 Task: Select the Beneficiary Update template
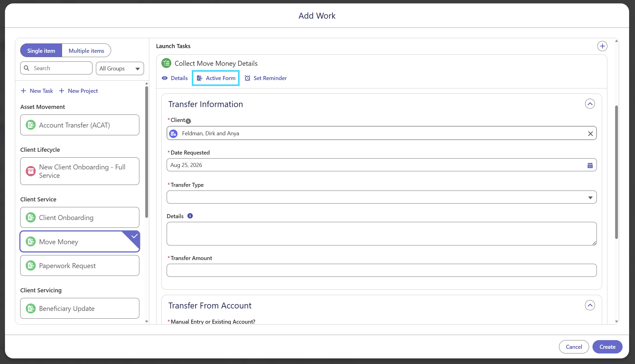80,308
